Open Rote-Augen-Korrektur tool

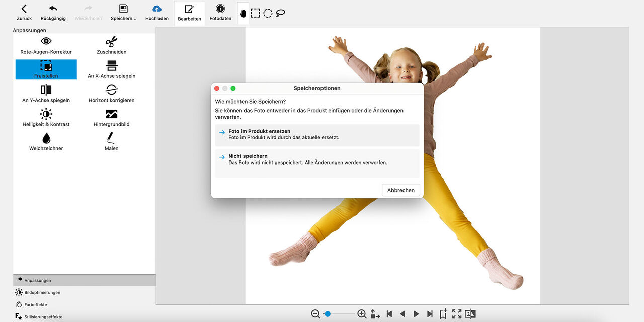click(x=46, y=45)
